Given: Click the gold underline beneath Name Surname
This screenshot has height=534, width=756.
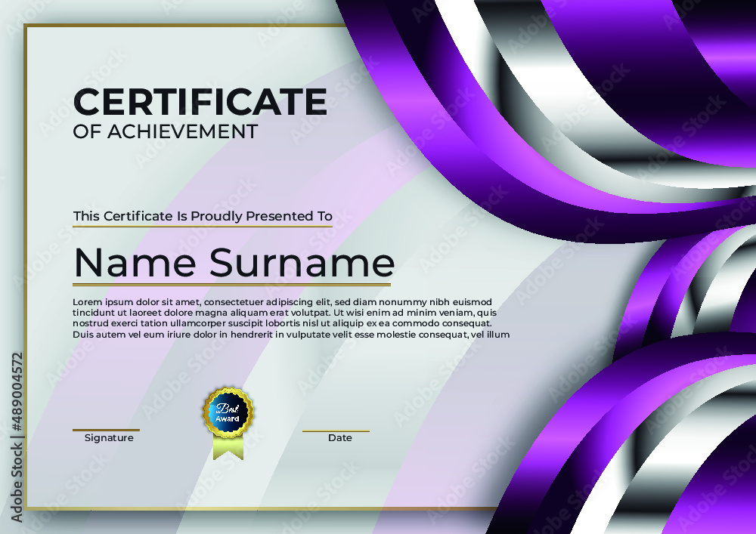Looking at the screenshot, I should (231, 285).
